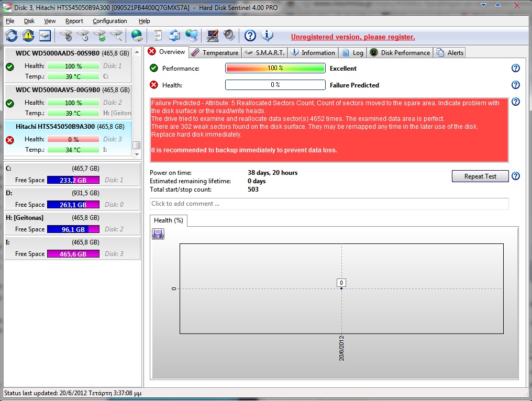Click the blue info bubble toolbar icon
The width and height of the screenshot is (532, 401).
point(267,35)
